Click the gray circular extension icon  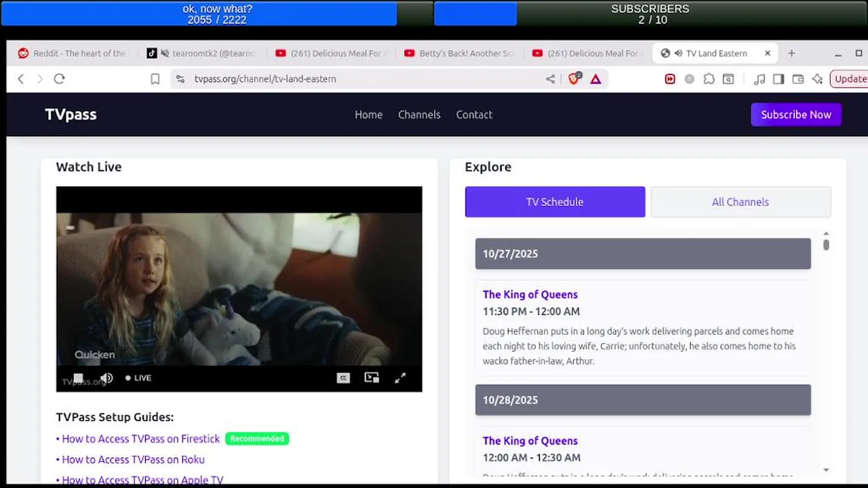point(690,79)
